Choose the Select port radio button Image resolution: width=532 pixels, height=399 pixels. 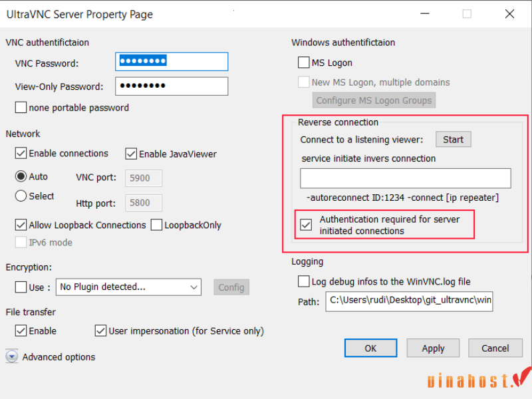(21, 196)
